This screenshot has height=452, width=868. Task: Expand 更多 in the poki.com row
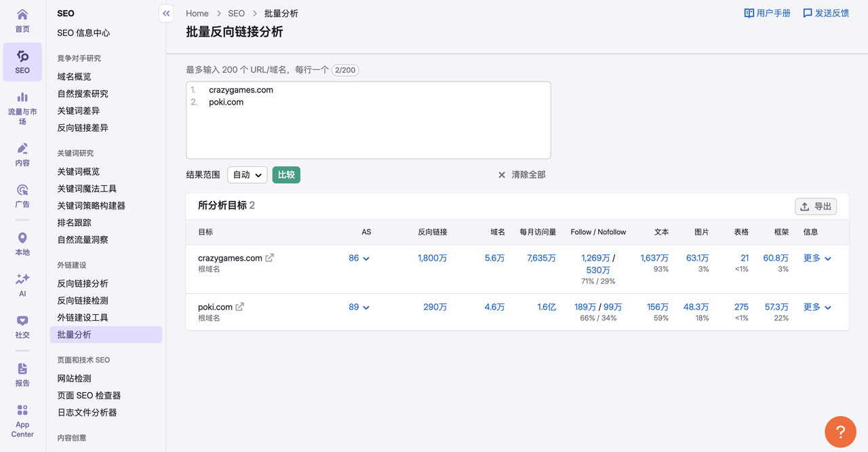tap(817, 307)
